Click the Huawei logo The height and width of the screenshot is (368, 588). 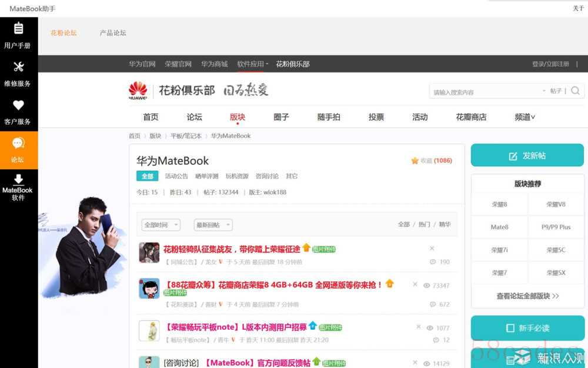coord(138,91)
